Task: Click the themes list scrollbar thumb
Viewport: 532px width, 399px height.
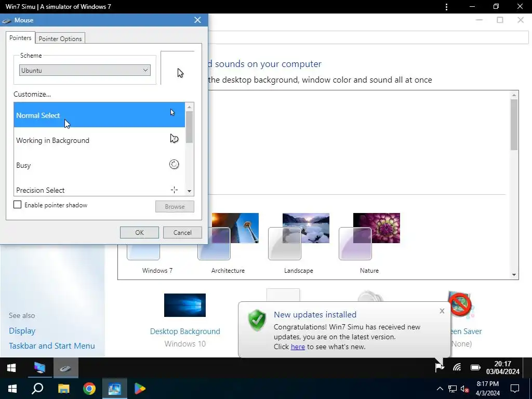Action: (x=514, y=124)
